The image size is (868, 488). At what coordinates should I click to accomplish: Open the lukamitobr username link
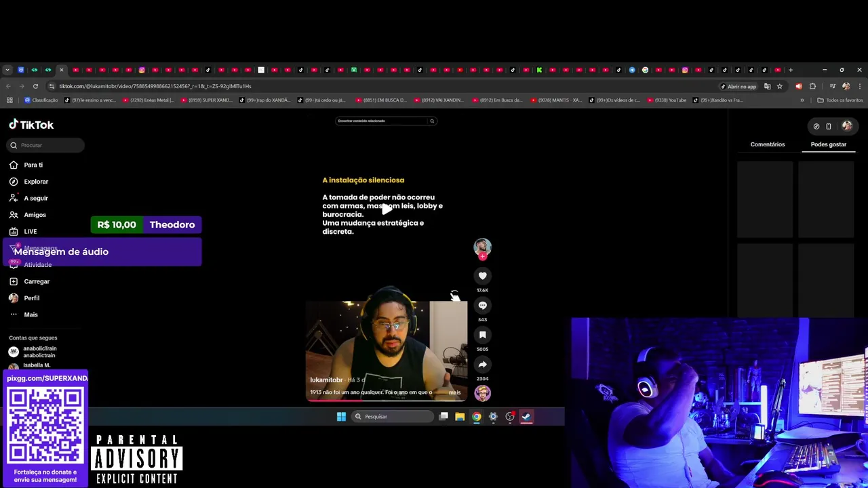point(326,380)
